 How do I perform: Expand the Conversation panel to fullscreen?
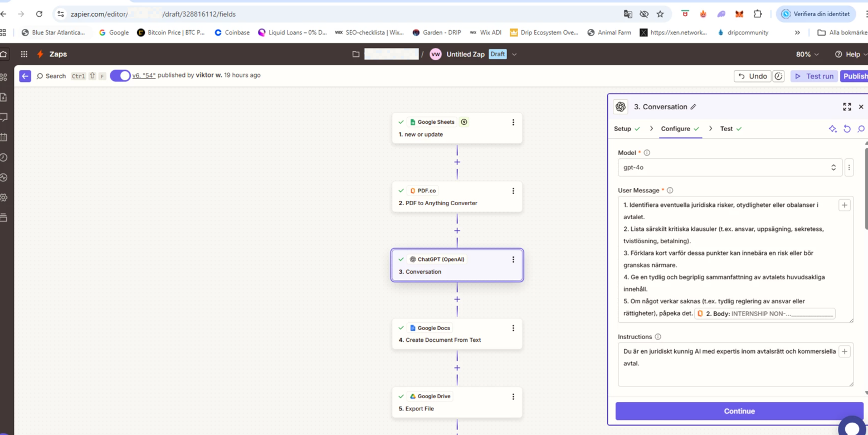pos(847,107)
